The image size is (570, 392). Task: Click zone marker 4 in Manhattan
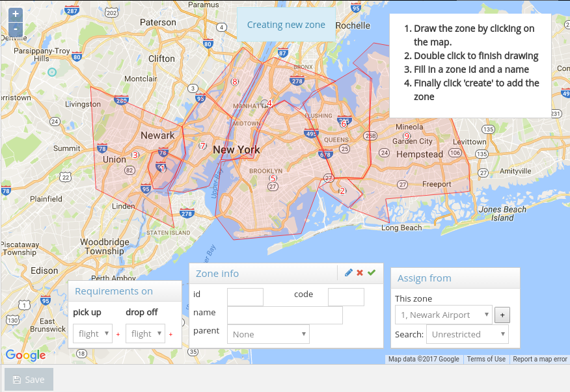point(269,103)
